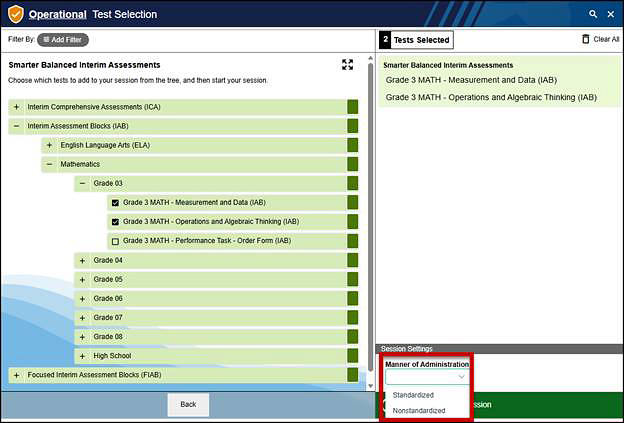Expand Interim Comprehensive Assessments (ICA)
Screen dimensions: 624x423
pyautogui.click(x=16, y=107)
